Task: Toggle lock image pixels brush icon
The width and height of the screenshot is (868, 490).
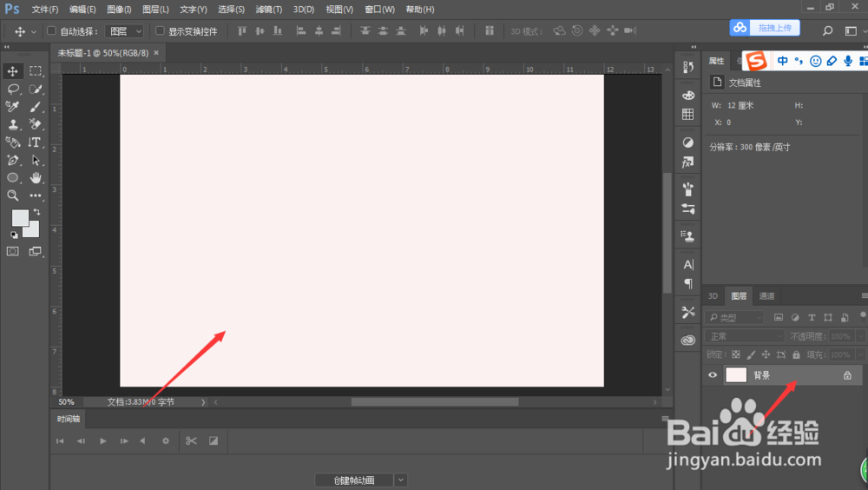Action: coord(751,354)
